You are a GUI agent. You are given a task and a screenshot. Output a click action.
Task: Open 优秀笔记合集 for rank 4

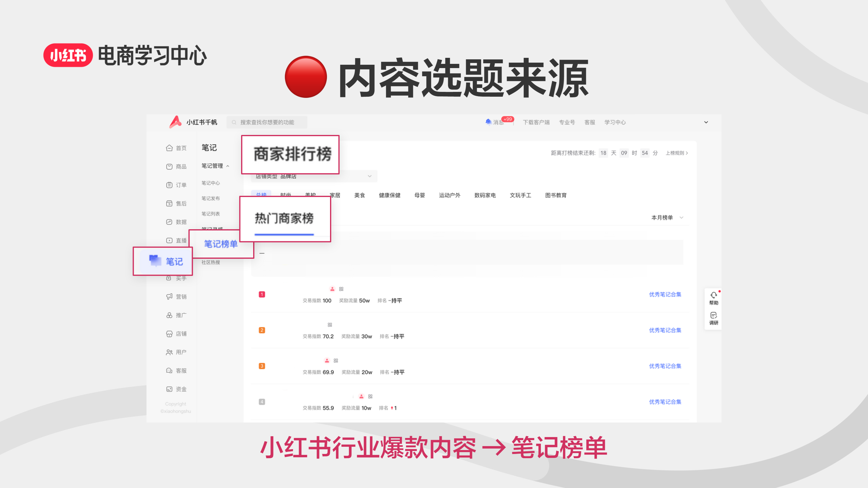(665, 402)
